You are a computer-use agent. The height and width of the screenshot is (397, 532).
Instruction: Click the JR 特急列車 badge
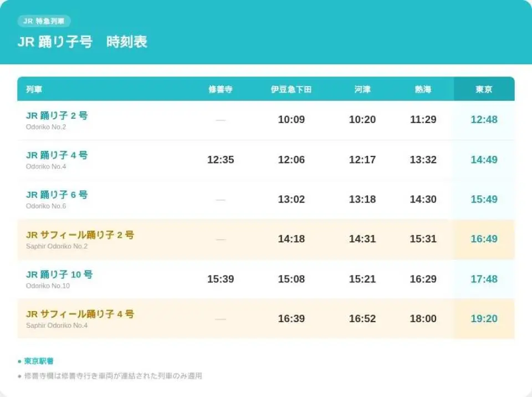(44, 21)
